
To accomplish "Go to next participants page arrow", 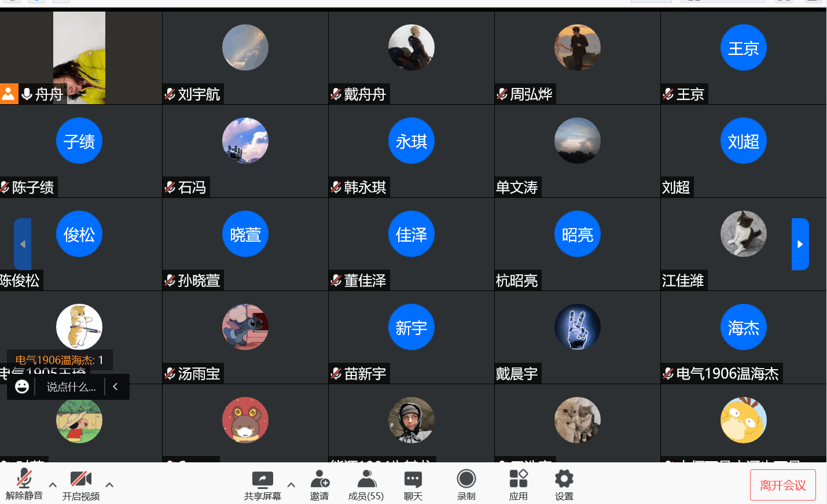I will [x=800, y=244].
